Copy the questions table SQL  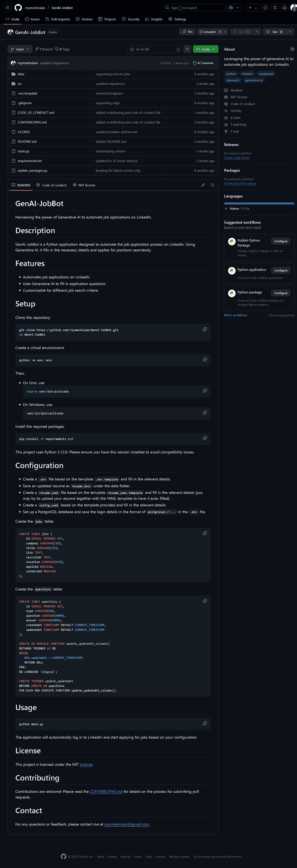205,601
